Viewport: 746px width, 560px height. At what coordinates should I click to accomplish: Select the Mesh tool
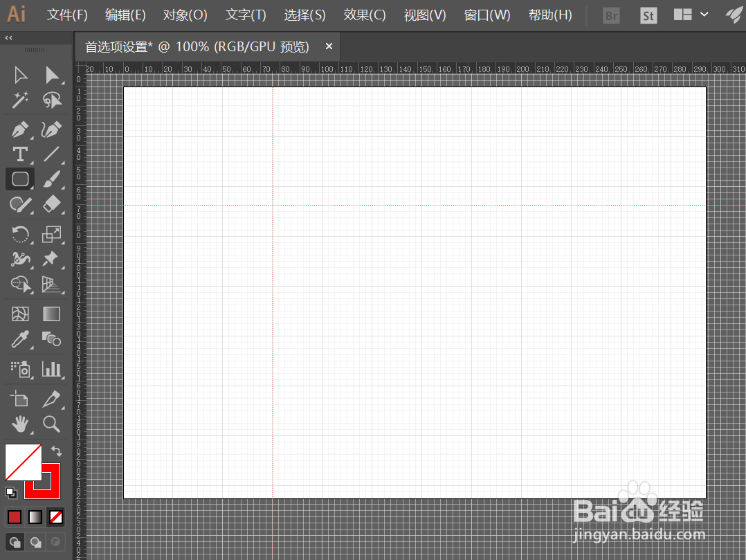pyautogui.click(x=20, y=314)
